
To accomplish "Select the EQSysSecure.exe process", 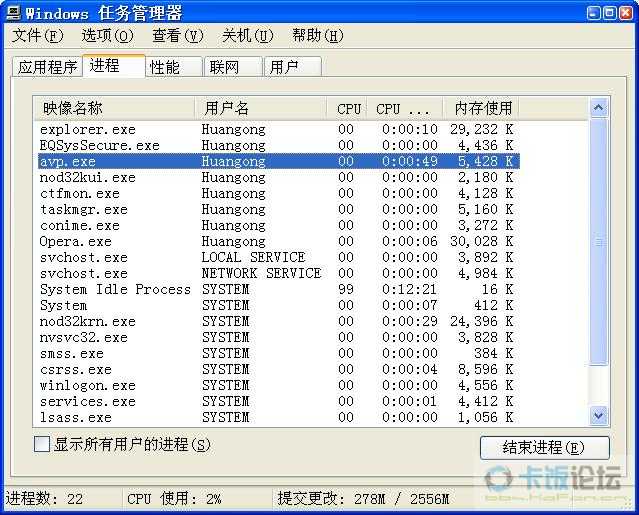I will (278, 145).
